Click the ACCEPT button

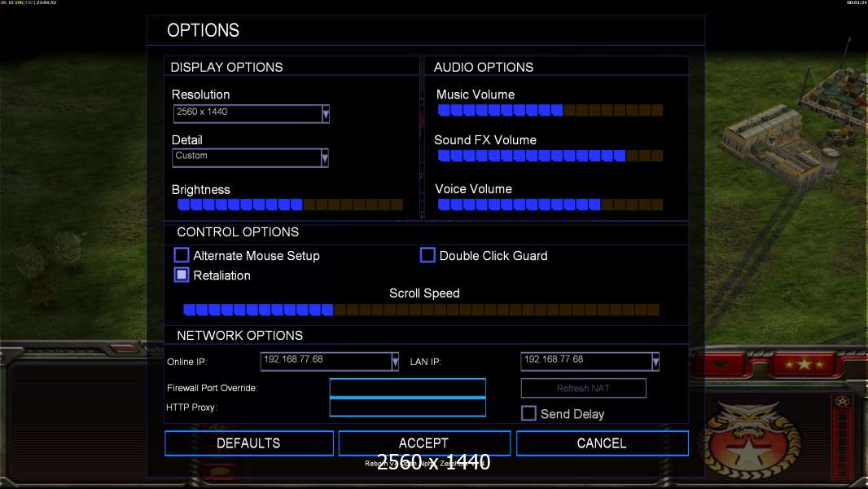(x=424, y=443)
